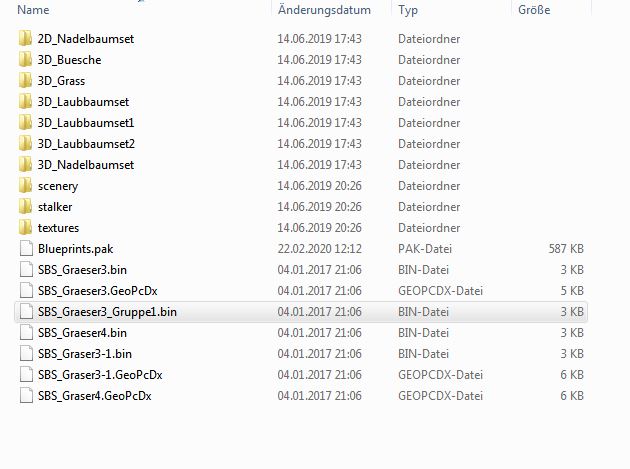Select the SBS_Graser3-1.bin file name
This screenshot has height=469, width=630.
click(x=85, y=354)
